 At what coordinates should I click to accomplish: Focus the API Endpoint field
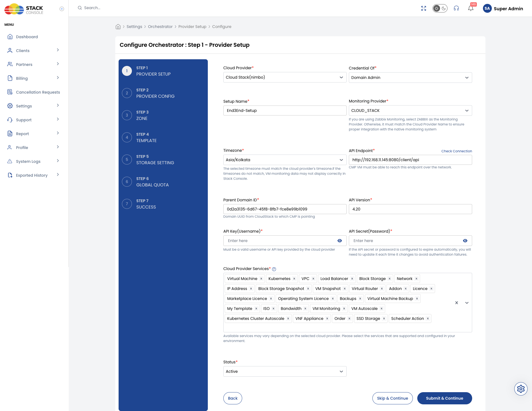click(x=410, y=160)
